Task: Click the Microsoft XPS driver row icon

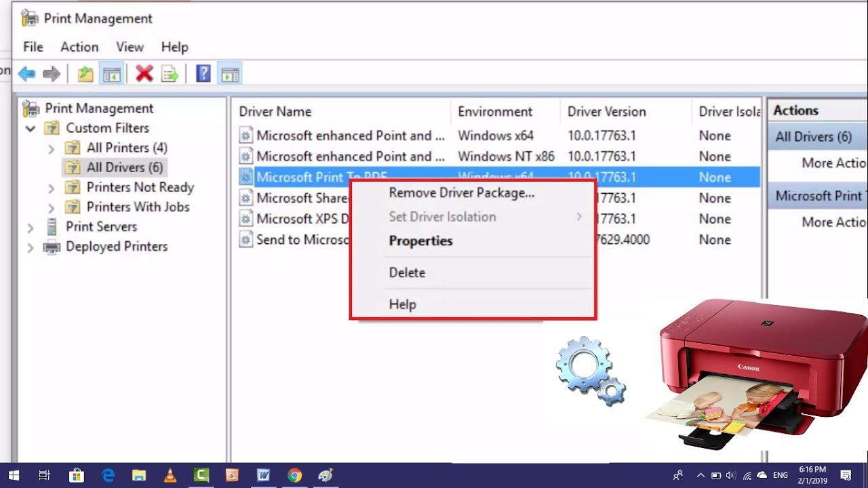Action: click(246, 219)
